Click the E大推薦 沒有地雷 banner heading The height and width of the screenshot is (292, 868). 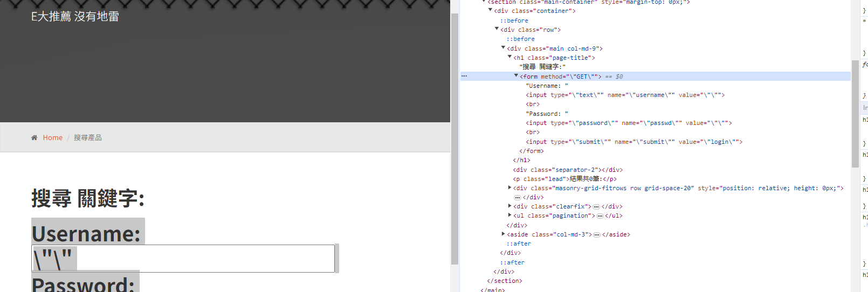(x=75, y=17)
